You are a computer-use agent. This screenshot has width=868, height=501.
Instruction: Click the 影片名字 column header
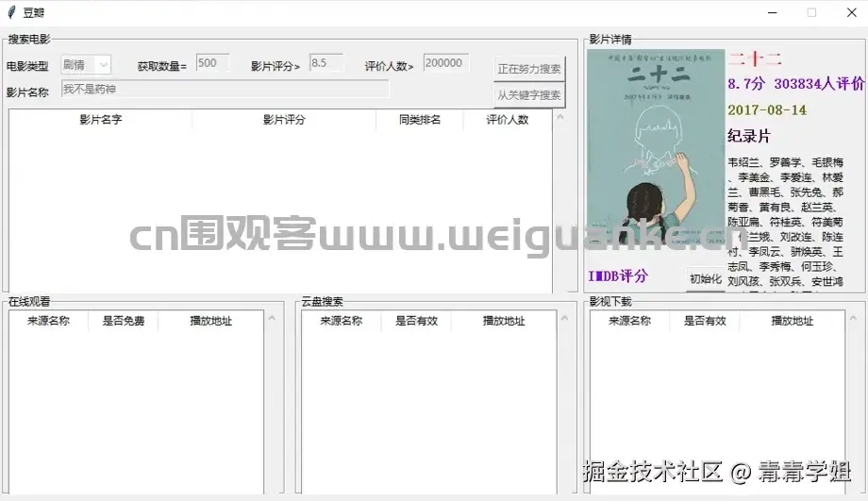point(100,120)
